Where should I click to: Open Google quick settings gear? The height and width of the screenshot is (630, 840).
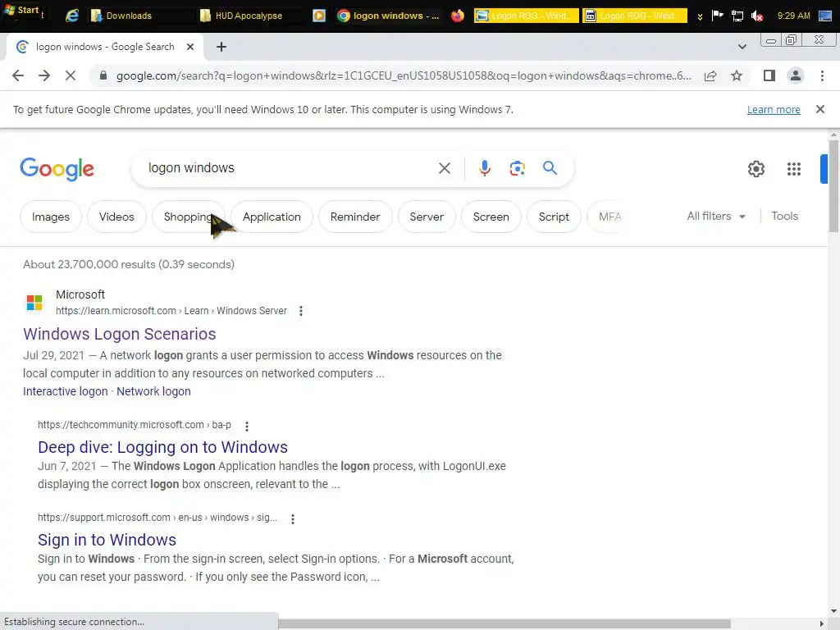(x=756, y=169)
